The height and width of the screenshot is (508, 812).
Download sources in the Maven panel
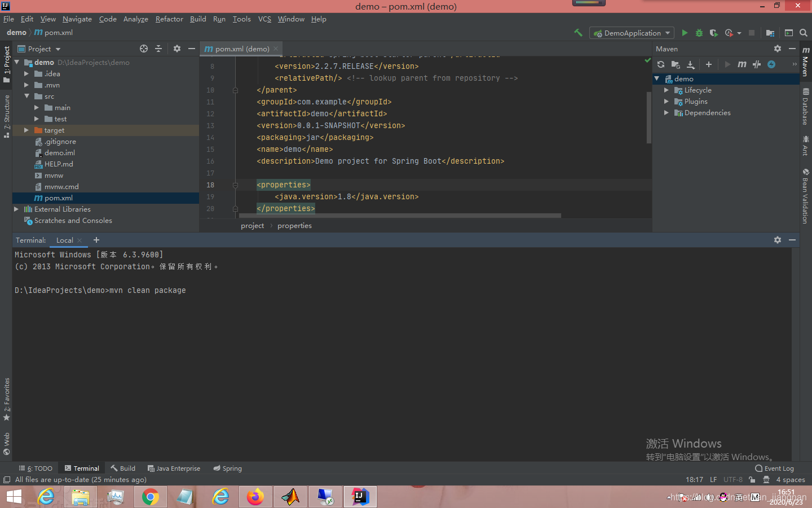click(691, 64)
